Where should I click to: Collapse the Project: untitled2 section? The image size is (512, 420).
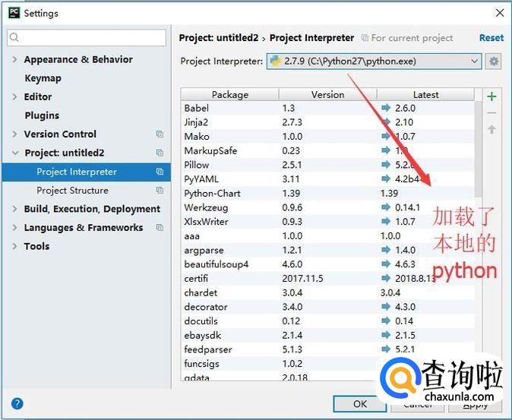pyautogui.click(x=15, y=153)
